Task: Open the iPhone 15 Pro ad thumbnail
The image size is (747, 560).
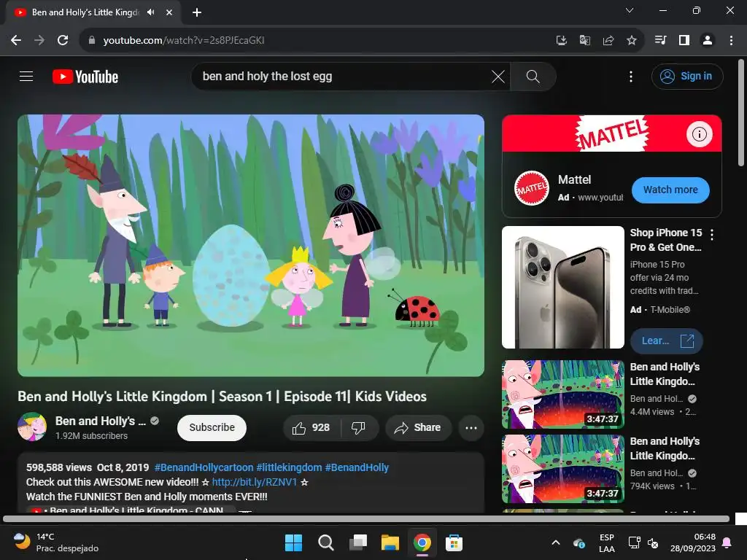Action: pyautogui.click(x=562, y=287)
